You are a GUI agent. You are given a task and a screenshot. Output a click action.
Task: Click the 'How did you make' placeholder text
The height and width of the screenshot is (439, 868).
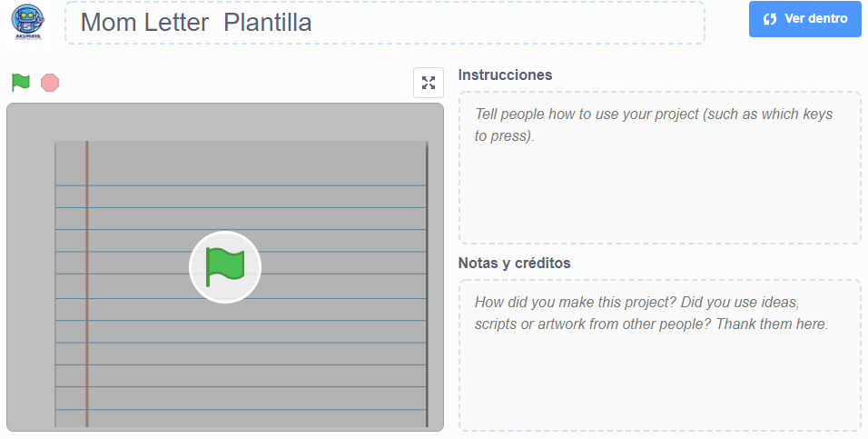point(651,313)
